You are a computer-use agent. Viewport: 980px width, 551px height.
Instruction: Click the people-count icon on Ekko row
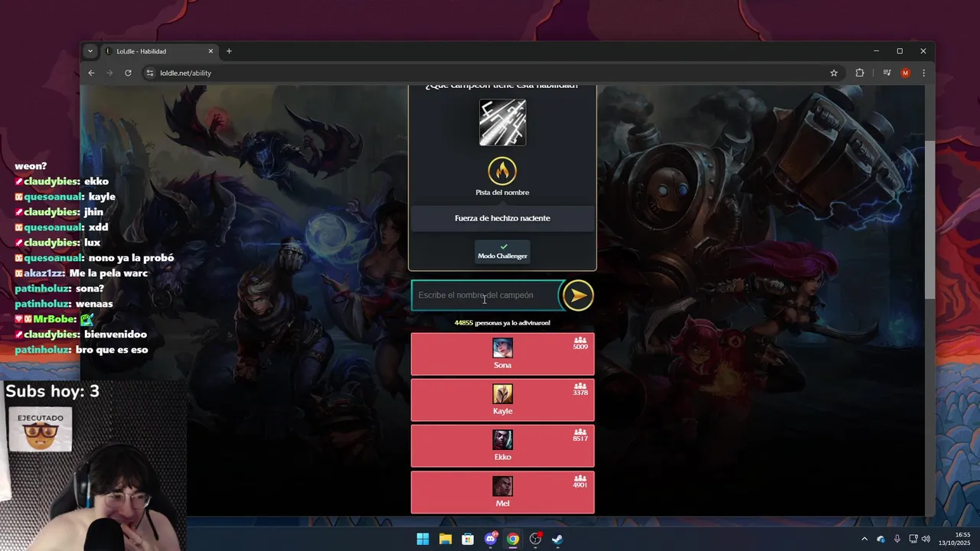coord(580,432)
